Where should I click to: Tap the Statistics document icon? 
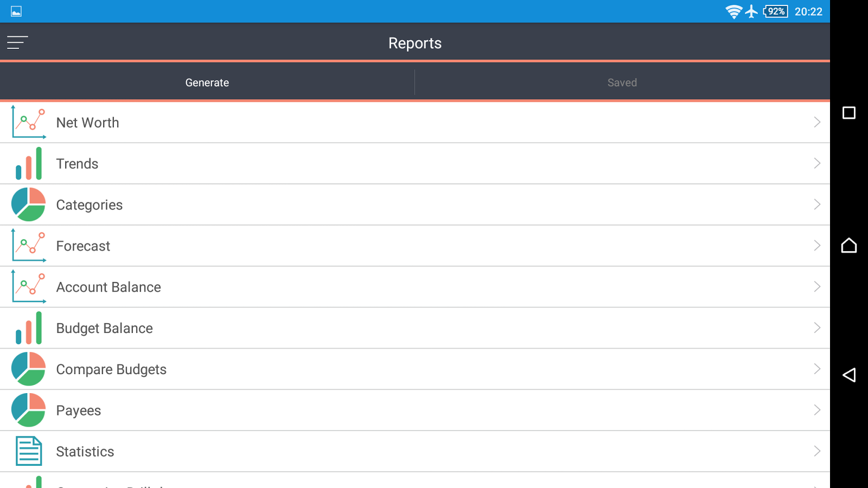coord(29,451)
